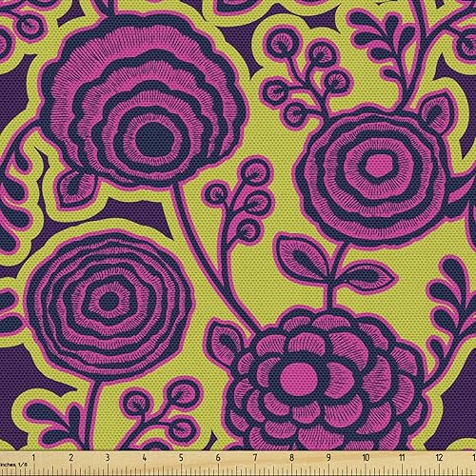This screenshot has width=476, height=476.
Task: Click the ruler number "12" mark
Action: tap(439, 457)
